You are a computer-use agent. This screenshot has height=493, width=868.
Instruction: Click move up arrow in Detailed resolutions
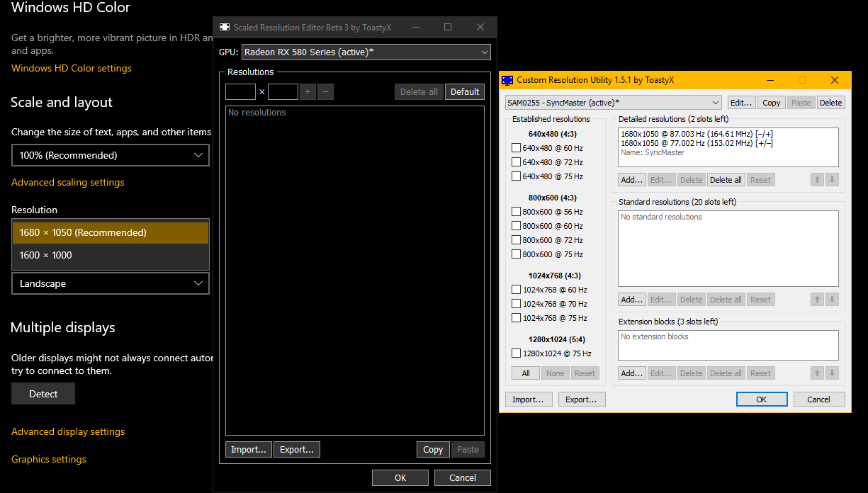pyautogui.click(x=818, y=180)
